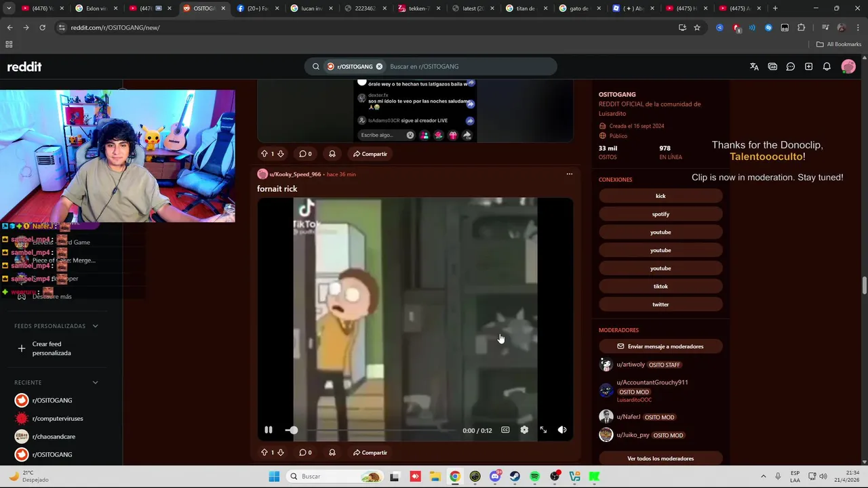Click Crear feed personalizada

(52, 348)
